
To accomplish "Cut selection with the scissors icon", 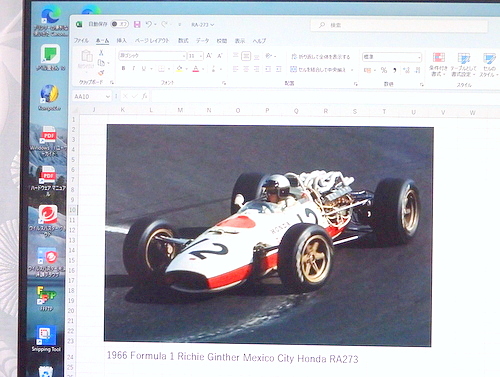I will click(101, 52).
